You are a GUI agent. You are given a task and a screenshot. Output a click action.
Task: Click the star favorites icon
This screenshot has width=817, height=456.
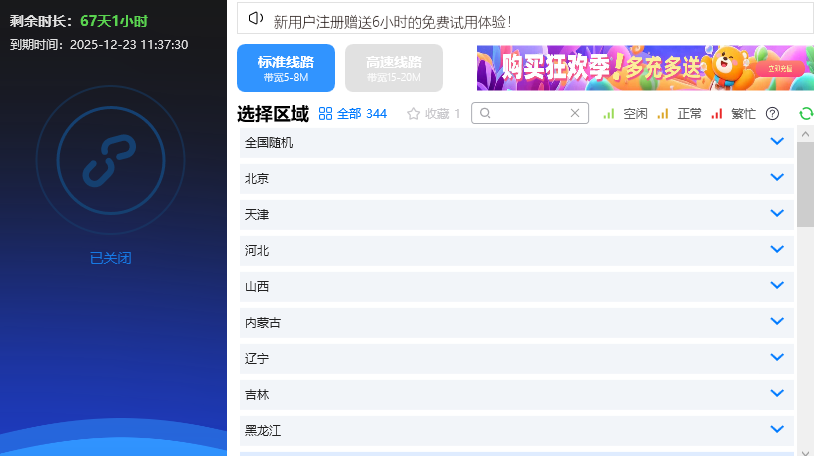pos(413,114)
